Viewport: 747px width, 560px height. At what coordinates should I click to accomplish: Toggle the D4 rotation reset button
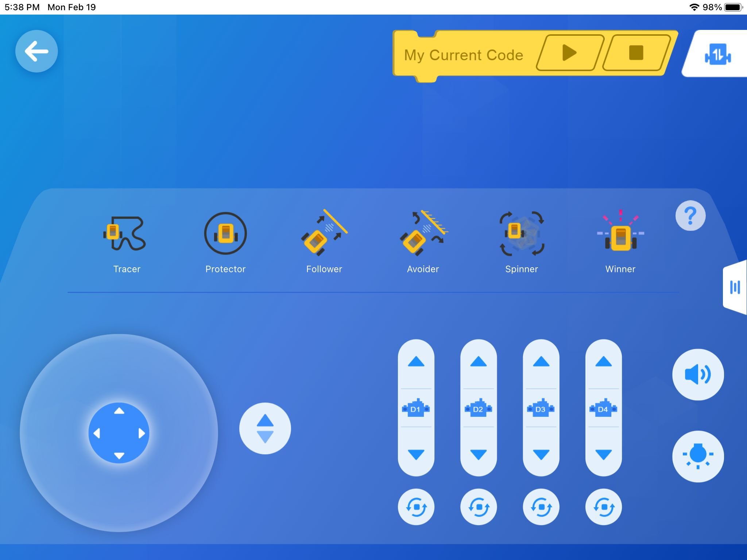click(x=603, y=507)
